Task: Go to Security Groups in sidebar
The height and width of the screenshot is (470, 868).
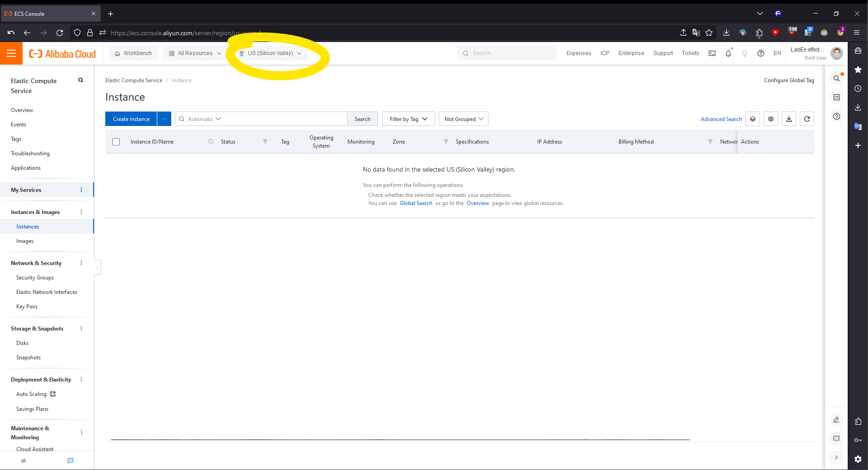Action: click(x=35, y=278)
